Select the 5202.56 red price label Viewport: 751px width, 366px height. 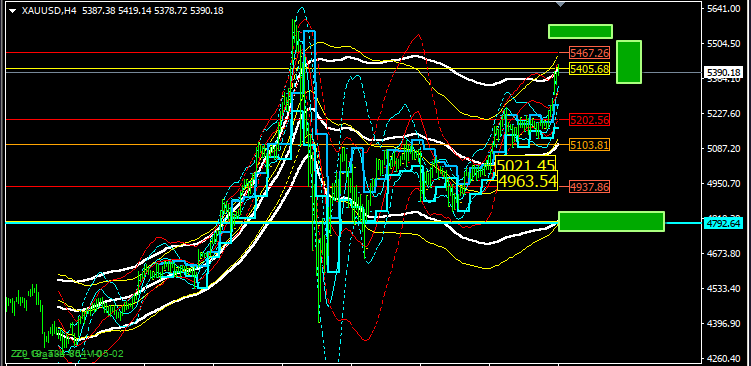(590, 120)
